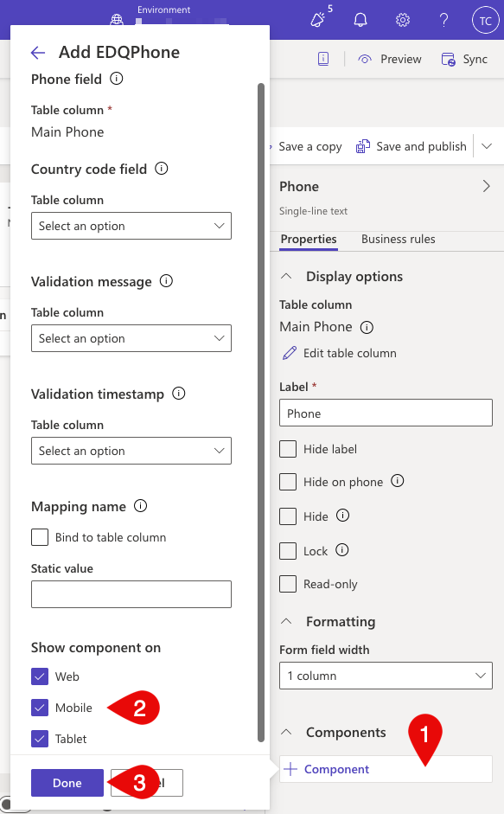Click the Done button

coord(67,783)
